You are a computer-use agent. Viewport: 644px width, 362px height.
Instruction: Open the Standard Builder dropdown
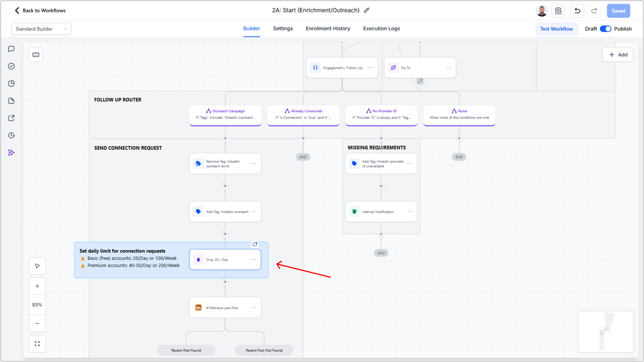(41, 29)
